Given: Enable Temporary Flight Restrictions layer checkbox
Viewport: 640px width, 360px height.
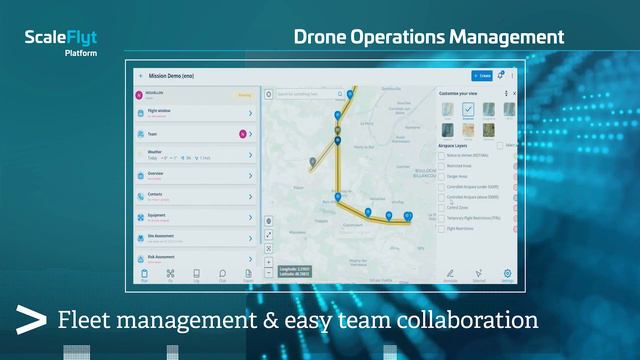Looking at the screenshot, I should click(x=441, y=219).
